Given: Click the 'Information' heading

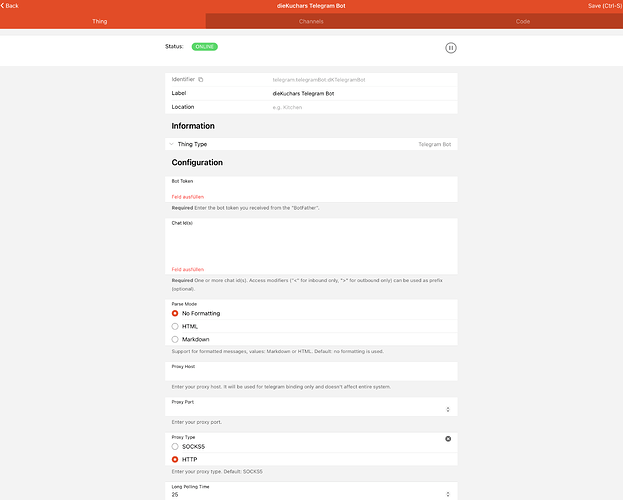Looking at the screenshot, I should pos(193,126).
